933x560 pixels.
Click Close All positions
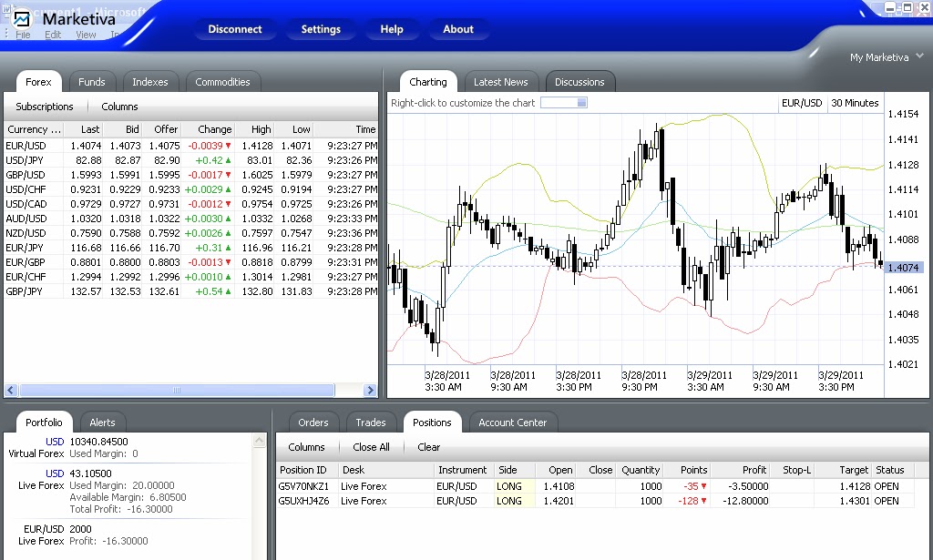coord(372,447)
